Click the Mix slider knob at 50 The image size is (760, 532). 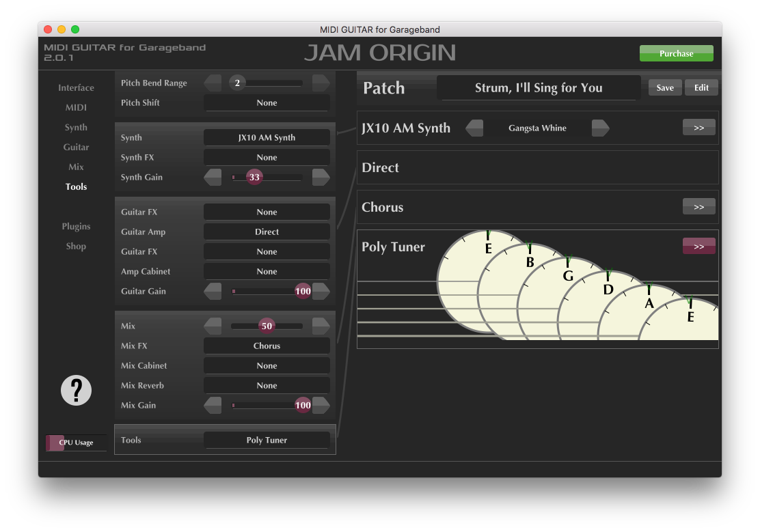tap(267, 326)
